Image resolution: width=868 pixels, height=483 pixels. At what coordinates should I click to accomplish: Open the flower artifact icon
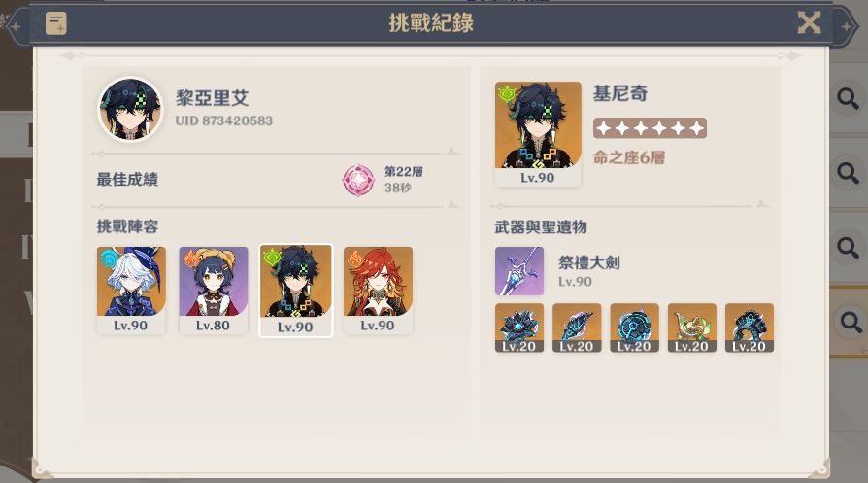pos(519,328)
